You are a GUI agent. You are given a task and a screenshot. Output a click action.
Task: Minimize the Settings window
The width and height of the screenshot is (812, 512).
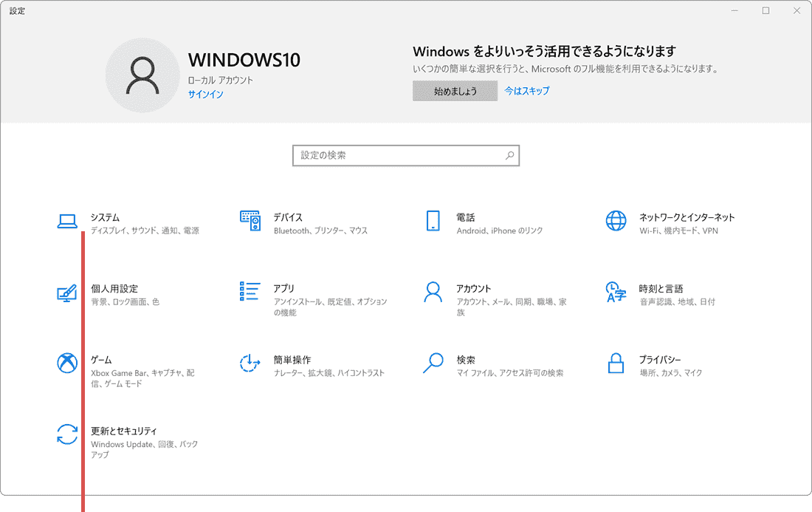734,10
